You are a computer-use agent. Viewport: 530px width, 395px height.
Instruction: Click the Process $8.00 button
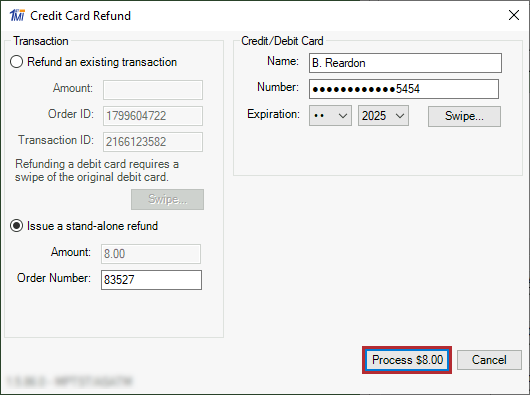407,360
